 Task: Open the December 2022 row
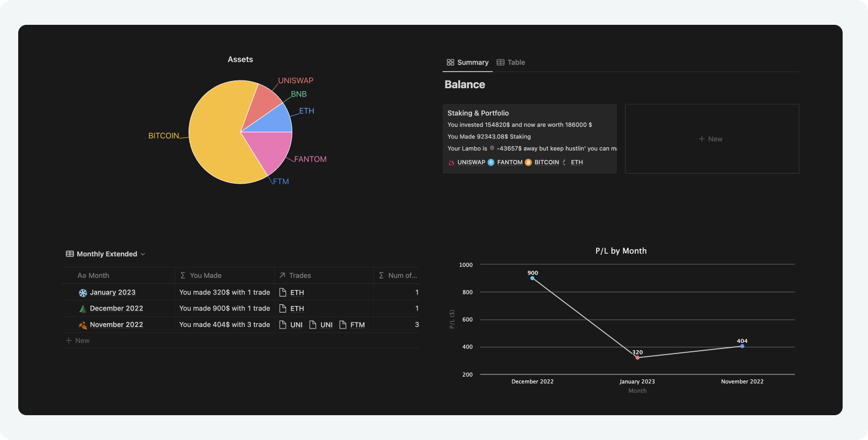point(116,308)
